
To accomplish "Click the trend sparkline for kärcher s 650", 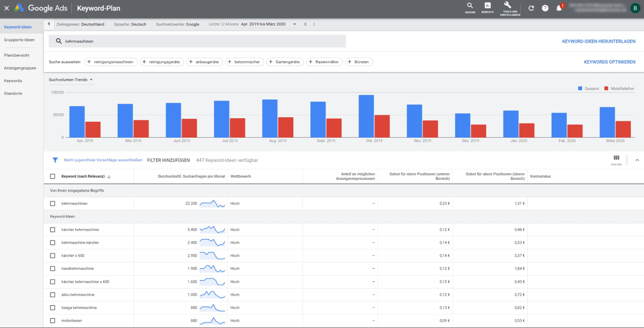I will click(212, 256).
